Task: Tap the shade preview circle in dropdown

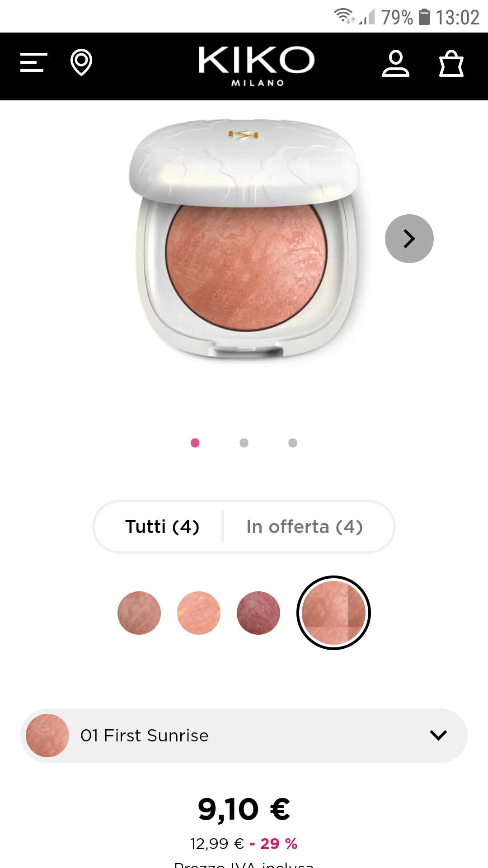Action: pos(47,736)
